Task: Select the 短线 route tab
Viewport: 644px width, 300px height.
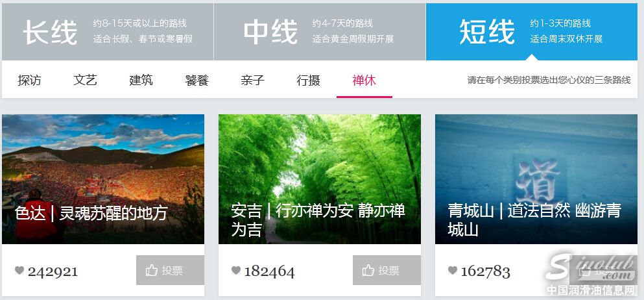Action: click(532, 32)
